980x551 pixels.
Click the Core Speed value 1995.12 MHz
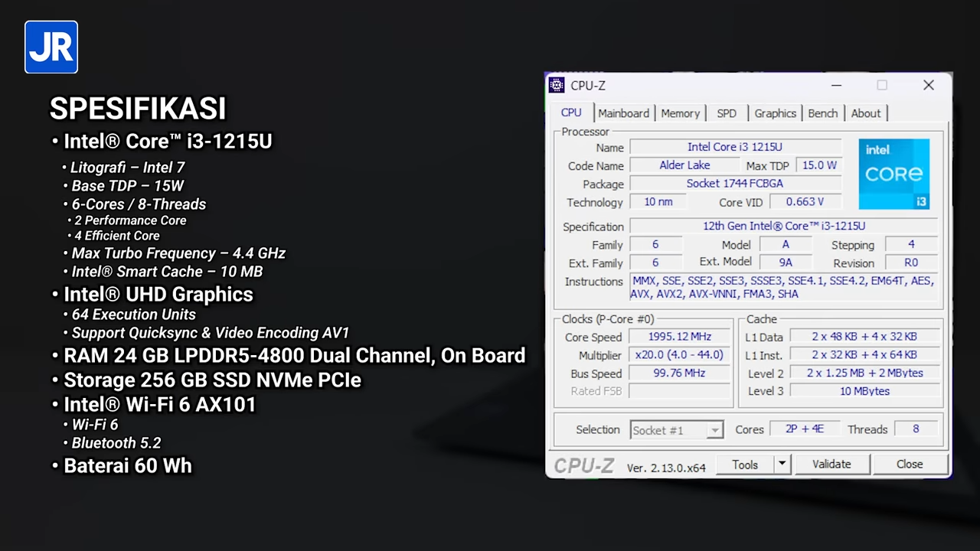click(x=680, y=337)
